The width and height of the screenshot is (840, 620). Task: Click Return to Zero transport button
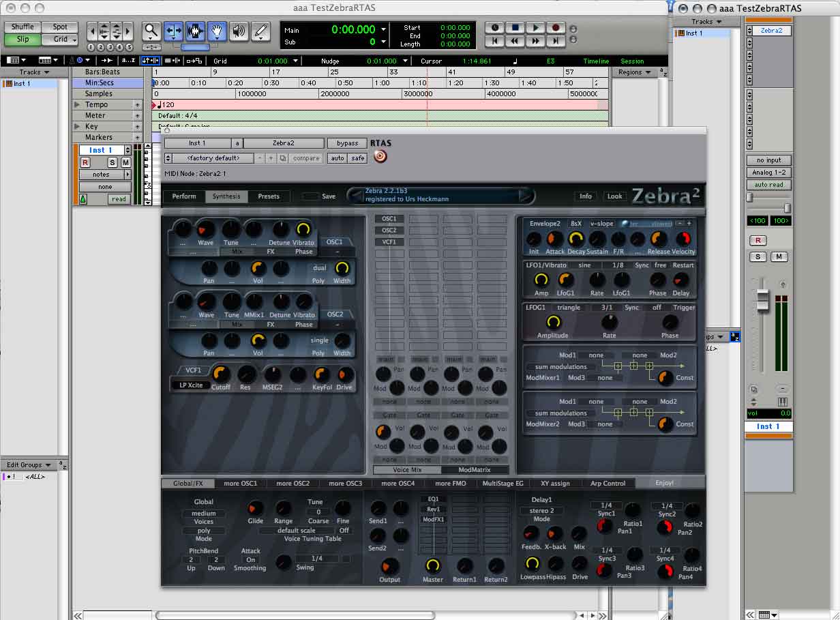[x=494, y=41]
